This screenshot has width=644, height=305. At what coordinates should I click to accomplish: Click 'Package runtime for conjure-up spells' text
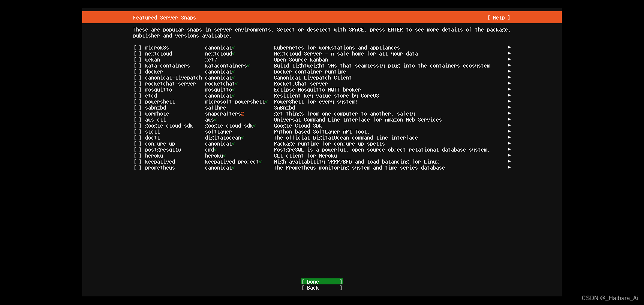[x=329, y=144]
